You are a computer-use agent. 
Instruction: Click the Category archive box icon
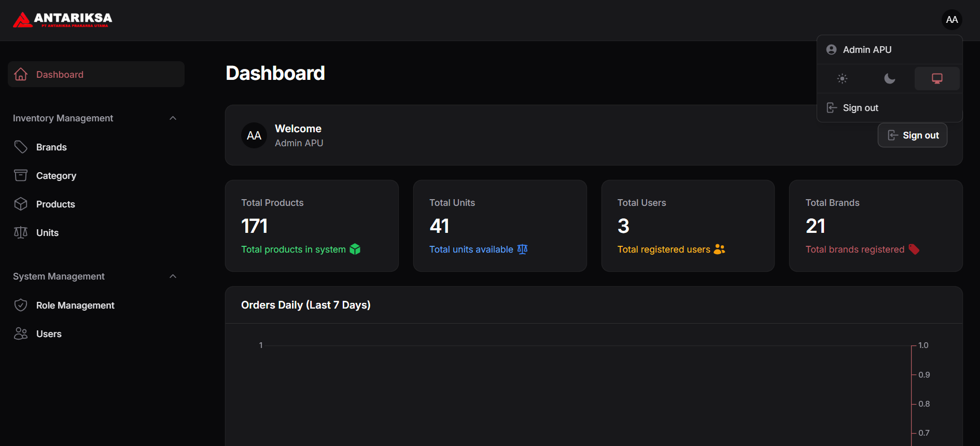tap(21, 176)
